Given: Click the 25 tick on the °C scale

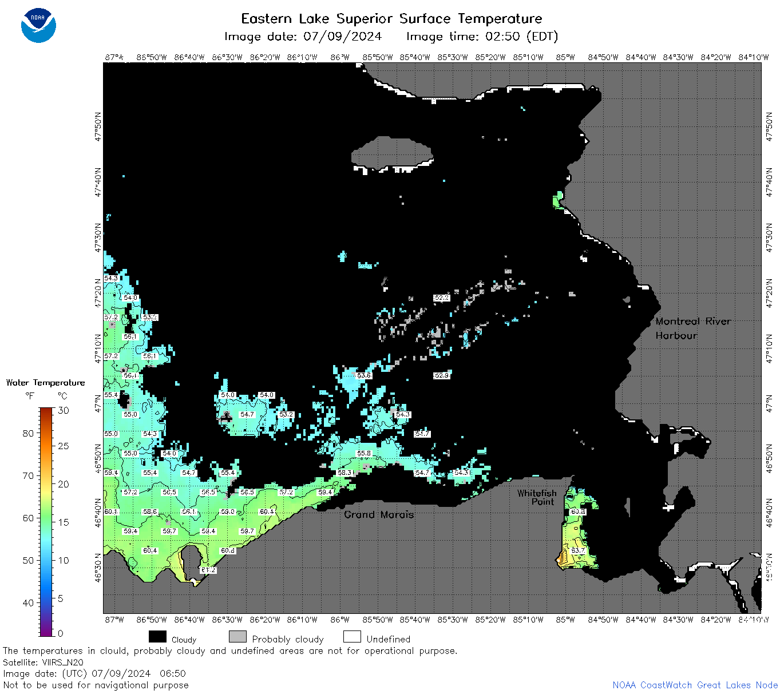Looking at the screenshot, I should pos(64,446).
